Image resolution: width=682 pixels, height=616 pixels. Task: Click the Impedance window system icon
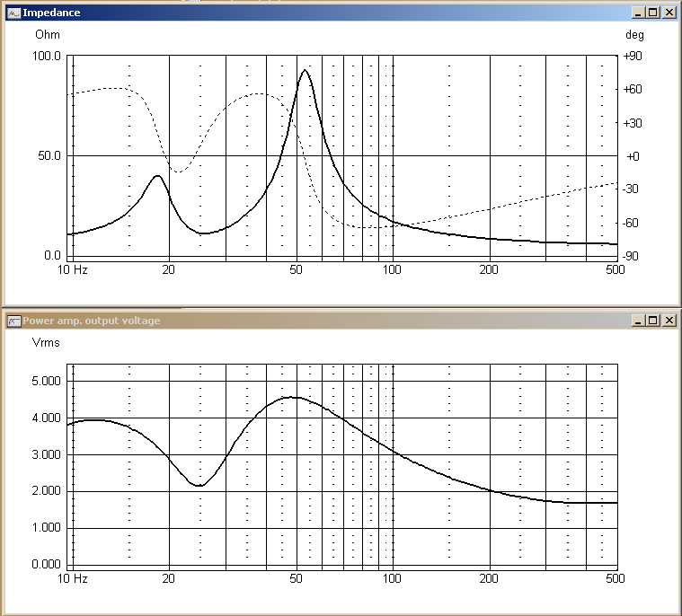(13, 13)
